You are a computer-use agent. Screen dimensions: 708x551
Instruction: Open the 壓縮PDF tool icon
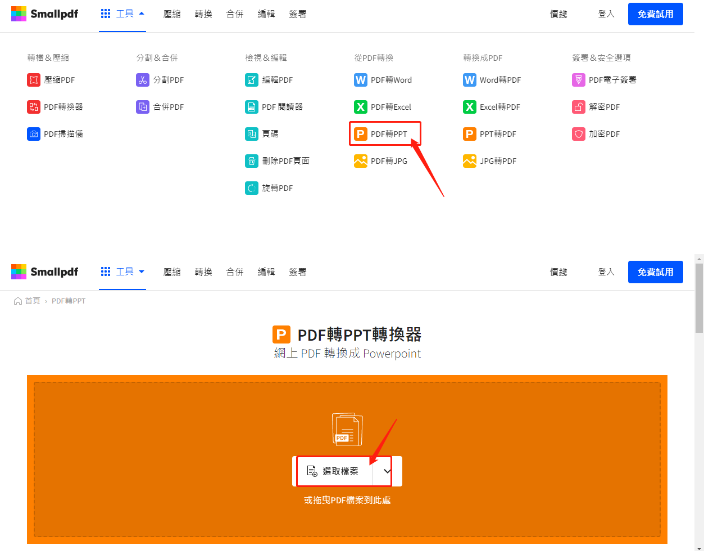(x=33, y=80)
